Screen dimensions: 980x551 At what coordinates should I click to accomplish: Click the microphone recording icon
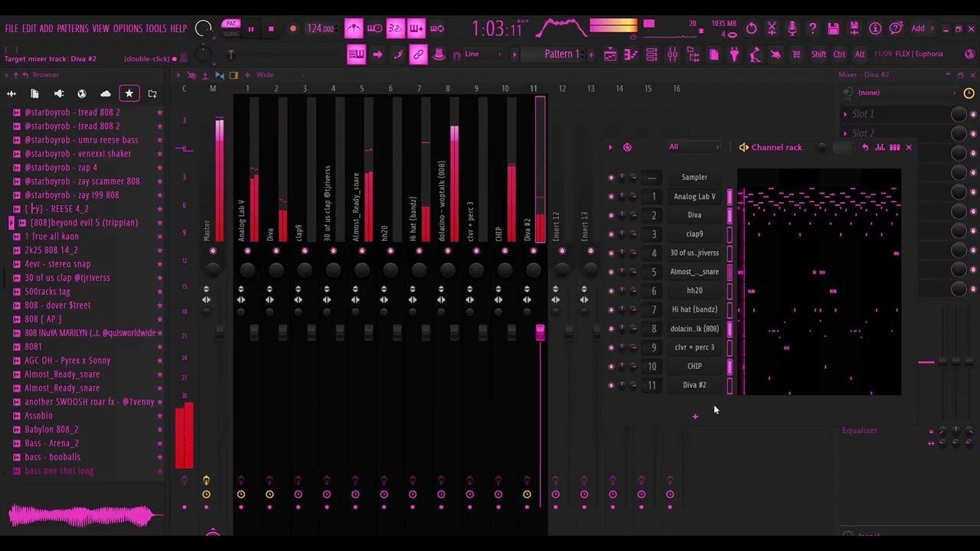(x=792, y=28)
